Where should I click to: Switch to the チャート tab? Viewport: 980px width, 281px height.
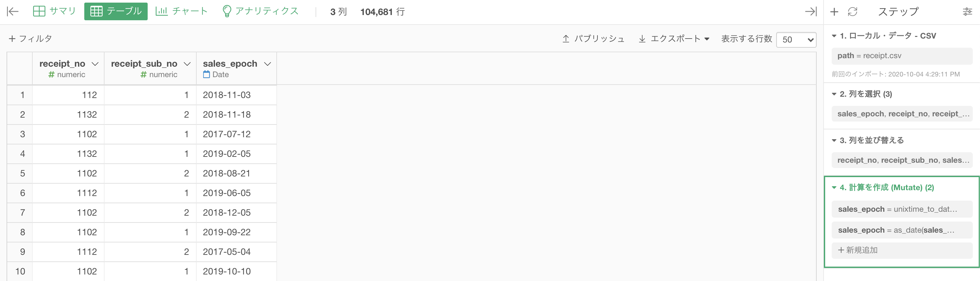(182, 11)
